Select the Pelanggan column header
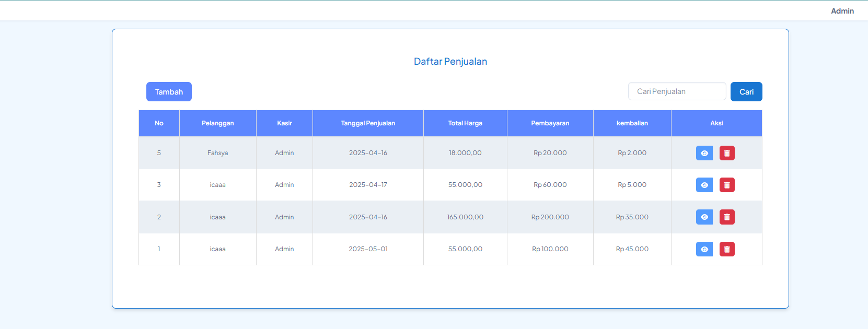 (x=217, y=123)
